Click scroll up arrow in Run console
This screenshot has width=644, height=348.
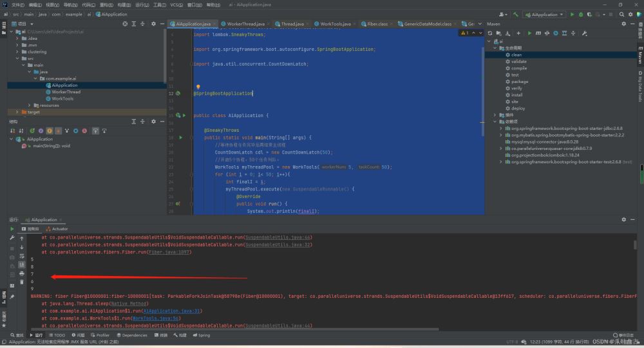pos(22,238)
